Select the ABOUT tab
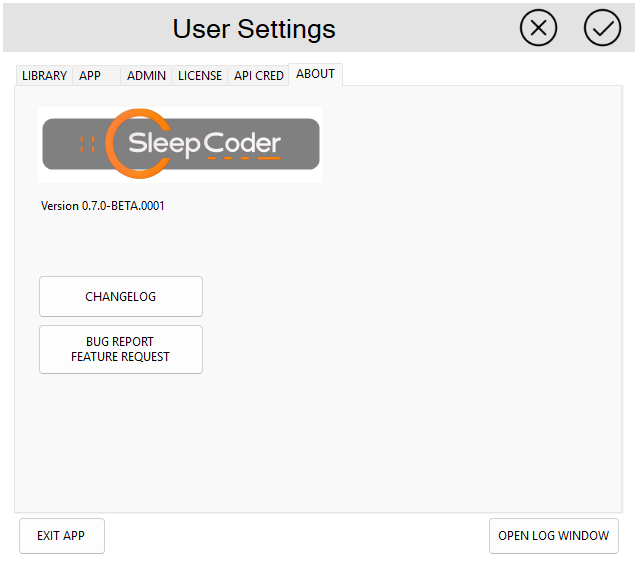The image size is (639, 574). click(x=315, y=74)
